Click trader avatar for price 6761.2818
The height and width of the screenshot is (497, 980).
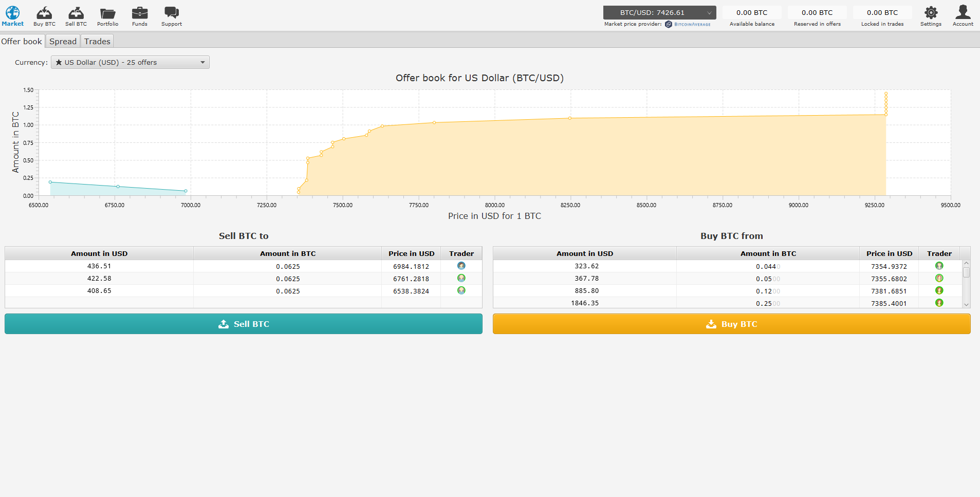tap(461, 278)
